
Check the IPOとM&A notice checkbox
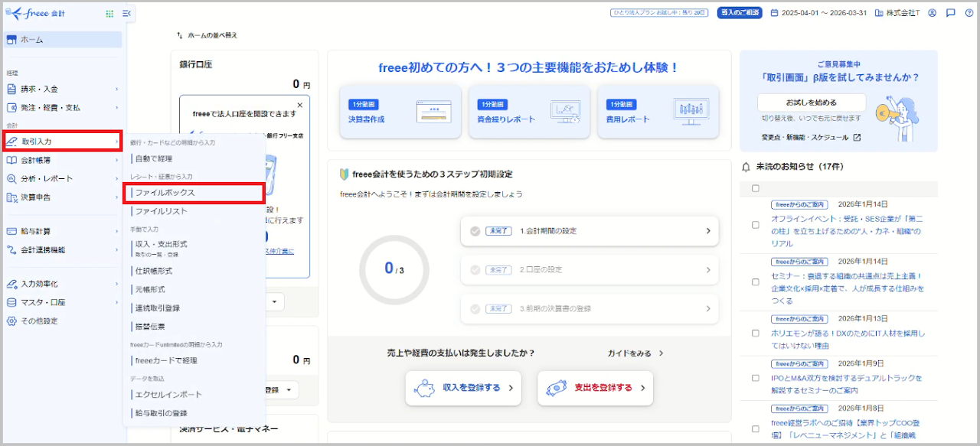click(x=756, y=378)
